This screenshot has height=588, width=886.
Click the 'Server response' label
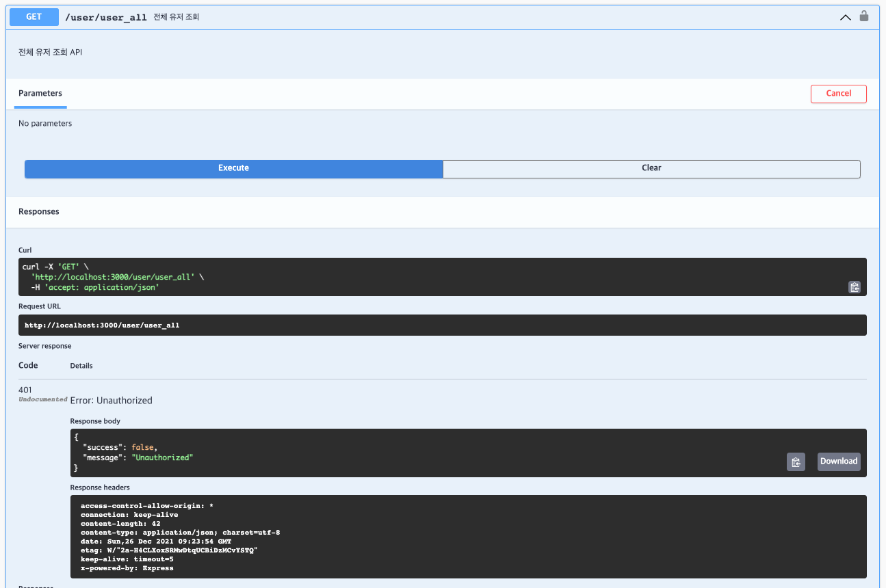[x=45, y=346]
